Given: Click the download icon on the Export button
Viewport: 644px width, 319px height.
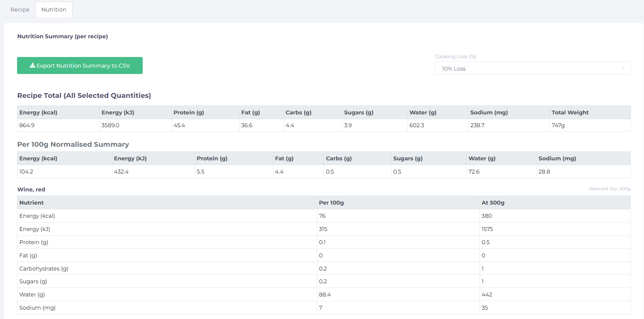Looking at the screenshot, I should pos(32,66).
